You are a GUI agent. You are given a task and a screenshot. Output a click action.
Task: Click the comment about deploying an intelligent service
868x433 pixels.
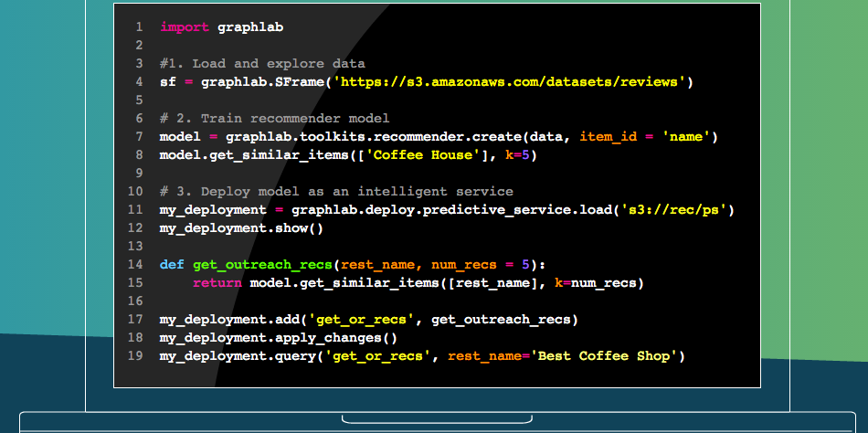[x=336, y=192]
